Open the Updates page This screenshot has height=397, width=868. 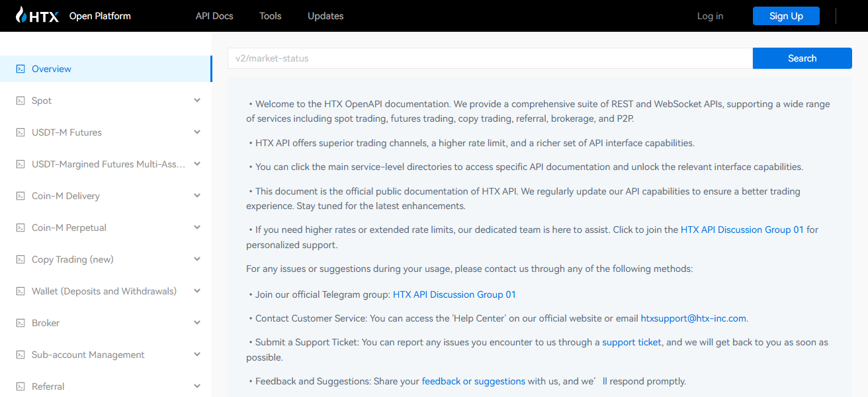click(325, 16)
